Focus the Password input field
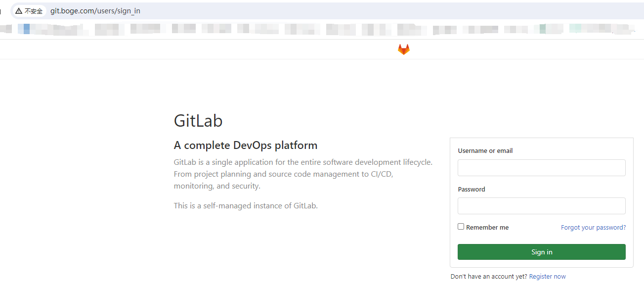644x291 pixels. 542,206
